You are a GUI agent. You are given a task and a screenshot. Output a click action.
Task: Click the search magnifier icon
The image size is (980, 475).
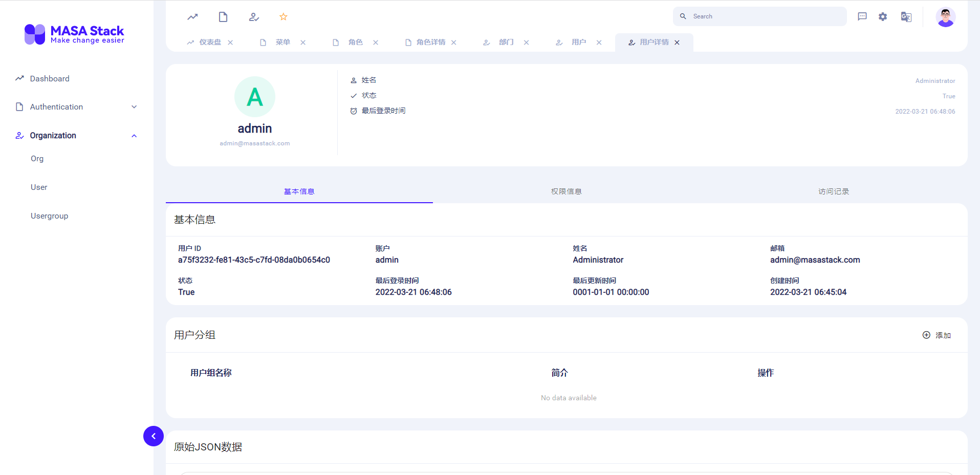[x=683, y=16]
